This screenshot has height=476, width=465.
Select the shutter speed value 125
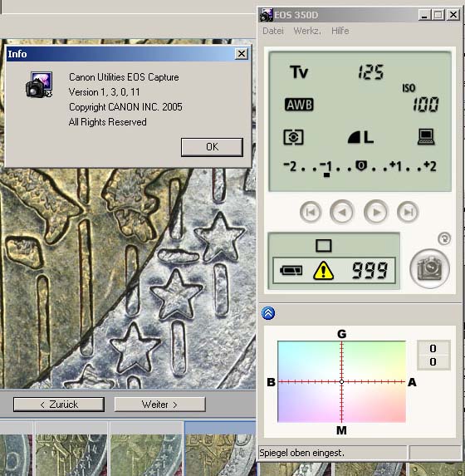point(371,72)
